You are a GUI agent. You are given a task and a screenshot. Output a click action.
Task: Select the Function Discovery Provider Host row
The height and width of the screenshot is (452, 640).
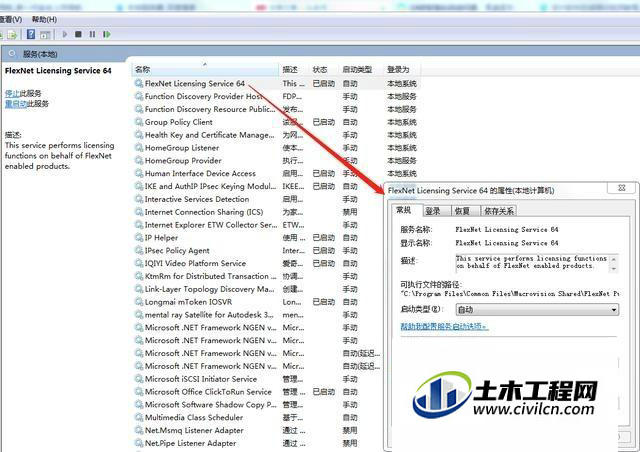pos(276,96)
